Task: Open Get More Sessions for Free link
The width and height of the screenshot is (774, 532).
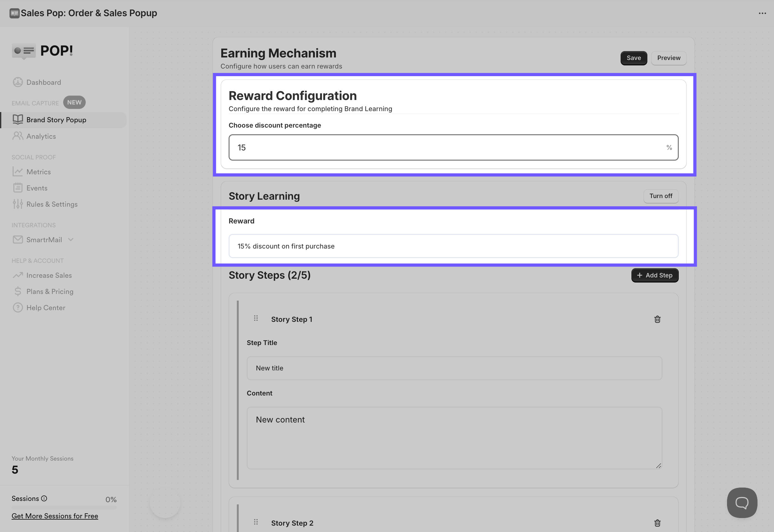Action: pyautogui.click(x=55, y=516)
